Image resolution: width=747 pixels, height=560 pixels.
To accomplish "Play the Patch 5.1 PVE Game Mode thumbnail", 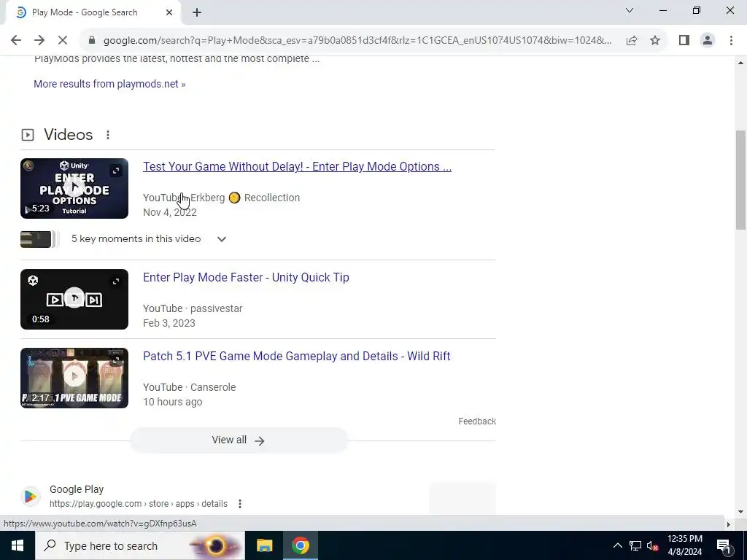I will 74,378.
